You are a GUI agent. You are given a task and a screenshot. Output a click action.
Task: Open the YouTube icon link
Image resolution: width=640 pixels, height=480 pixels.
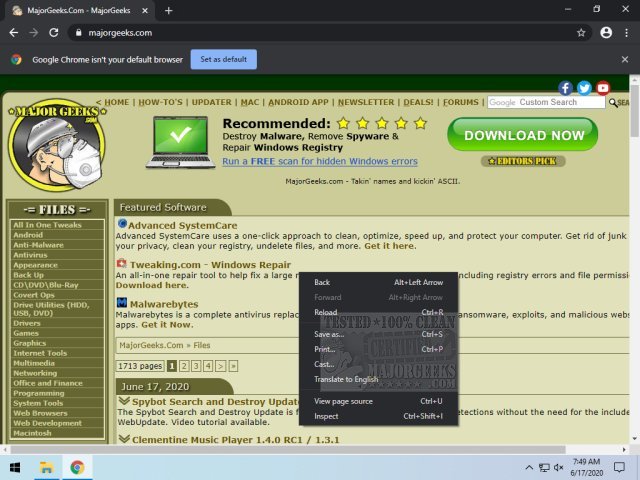tap(602, 88)
